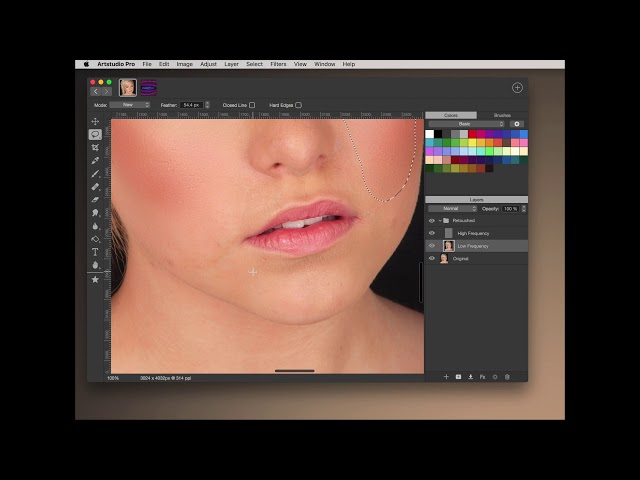
Task: Click the Opacity 100 % field
Action: pos(511,209)
